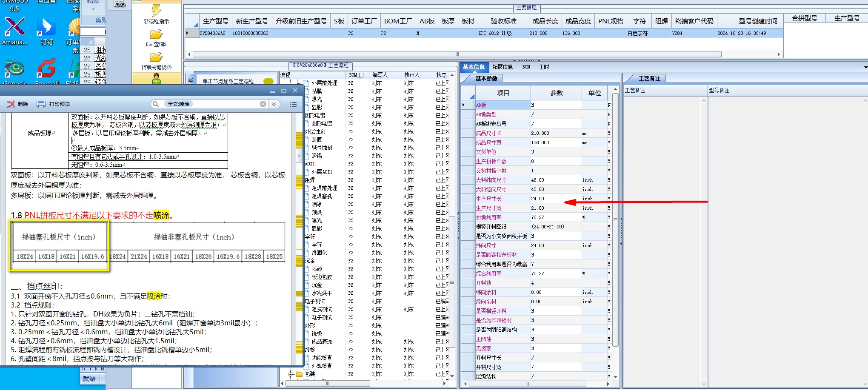This screenshot has height=390, width=868.
Task: Open the 预审关键物料 folder icon
Action: (x=156, y=57)
